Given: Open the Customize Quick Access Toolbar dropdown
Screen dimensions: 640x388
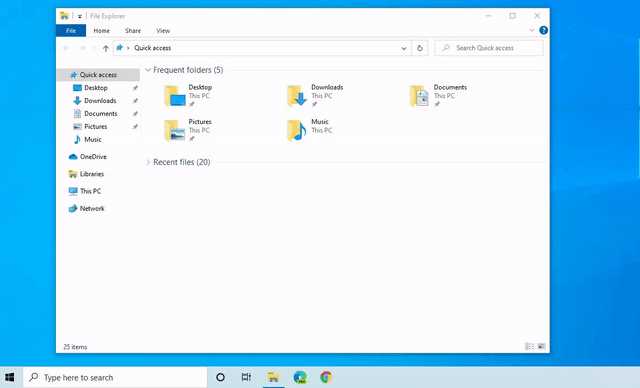Looking at the screenshot, I should coord(80,16).
